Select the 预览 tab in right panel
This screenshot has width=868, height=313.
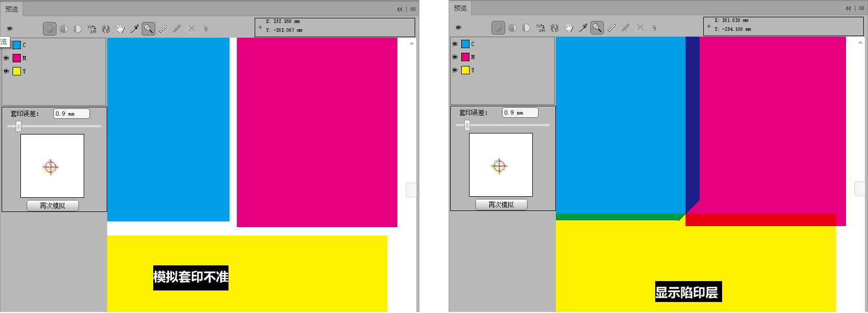click(x=460, y=8)
